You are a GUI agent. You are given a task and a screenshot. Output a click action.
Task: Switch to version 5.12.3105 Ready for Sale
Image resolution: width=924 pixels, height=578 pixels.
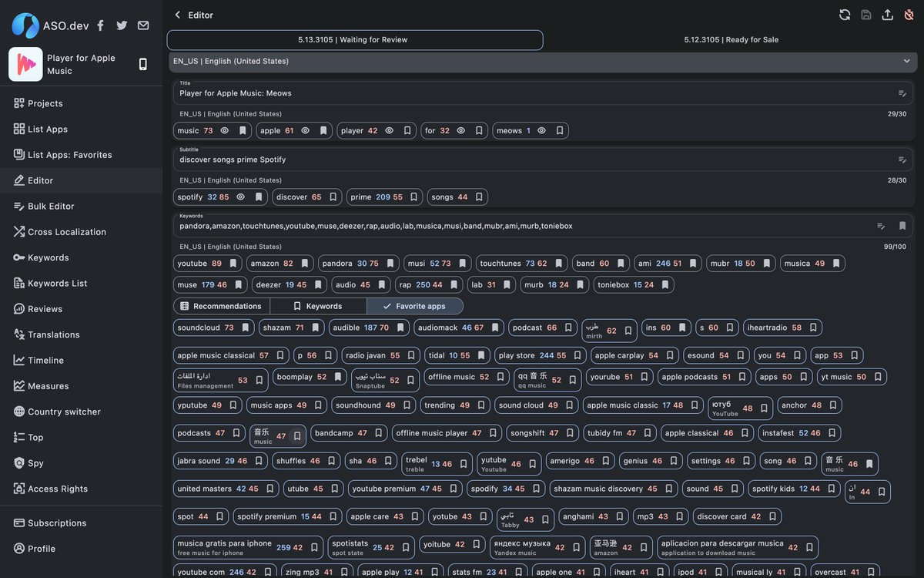(731, 40)
